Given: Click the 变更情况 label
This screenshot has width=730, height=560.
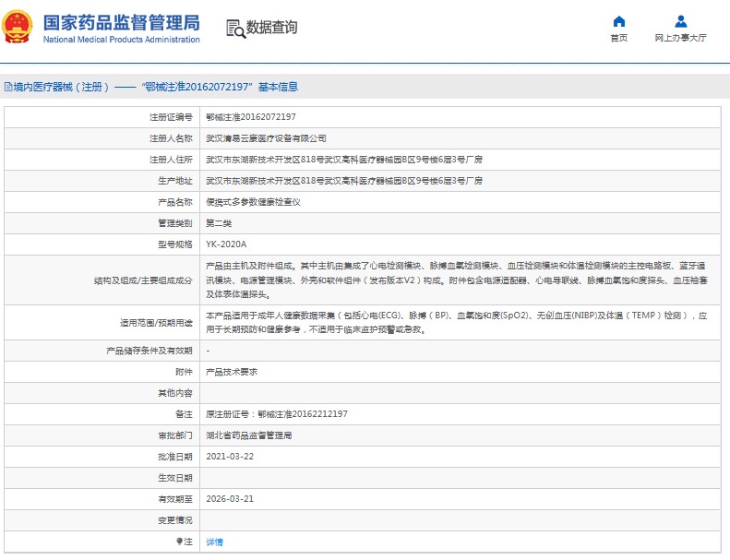Looking at the screenshot, I should click(175, 520).
